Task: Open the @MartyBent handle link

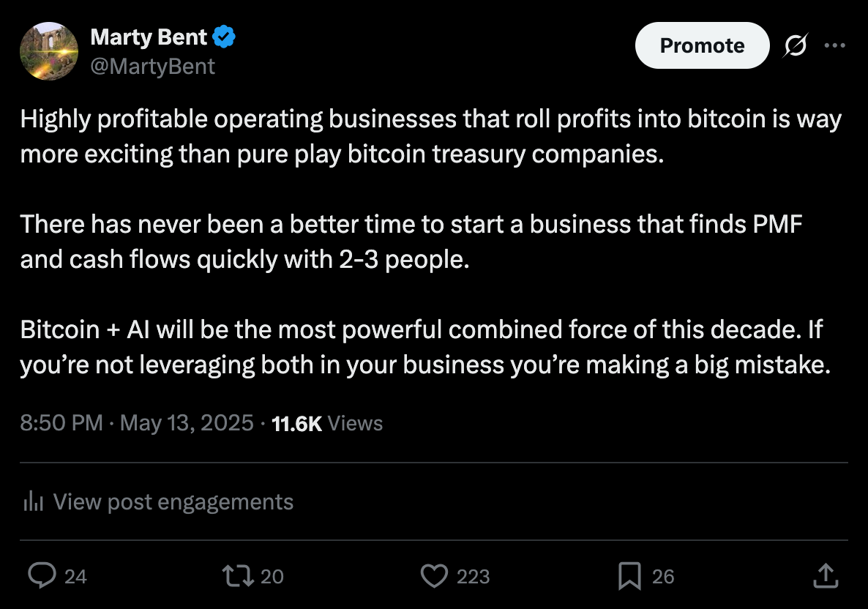Action: click(x=152, y=67)
